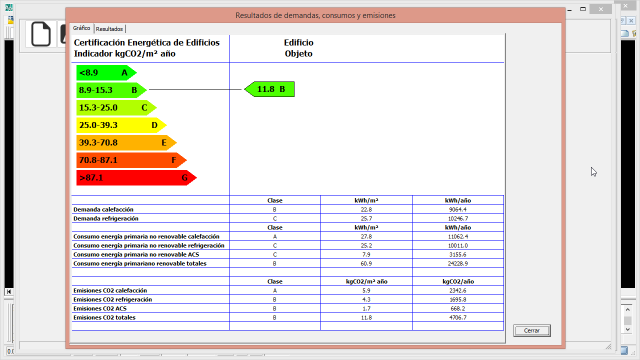Click 'Certificación Energética de Edificios' heading
This screenshot has width=640, height=360.
147,43
